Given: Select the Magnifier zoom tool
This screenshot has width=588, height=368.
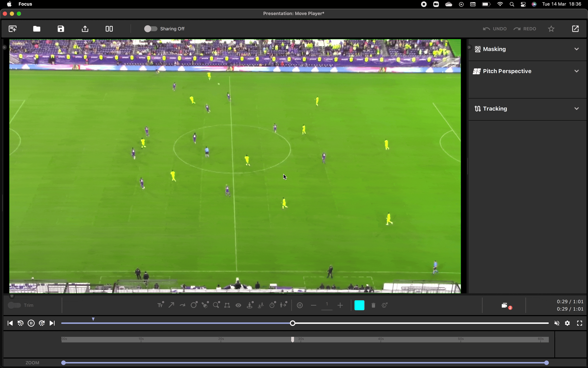Looking at the screenshot, I should point(216,305).
